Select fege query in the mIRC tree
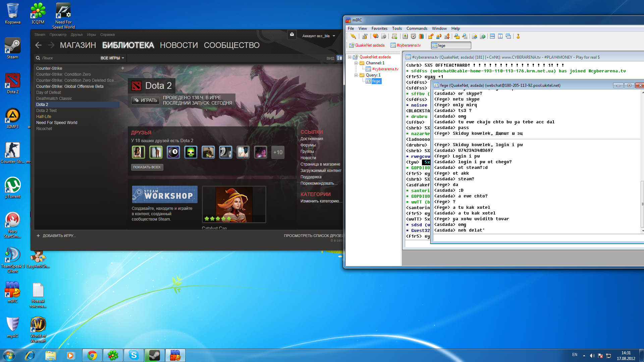Screen dimensions: 644x362 click(373, 81)
